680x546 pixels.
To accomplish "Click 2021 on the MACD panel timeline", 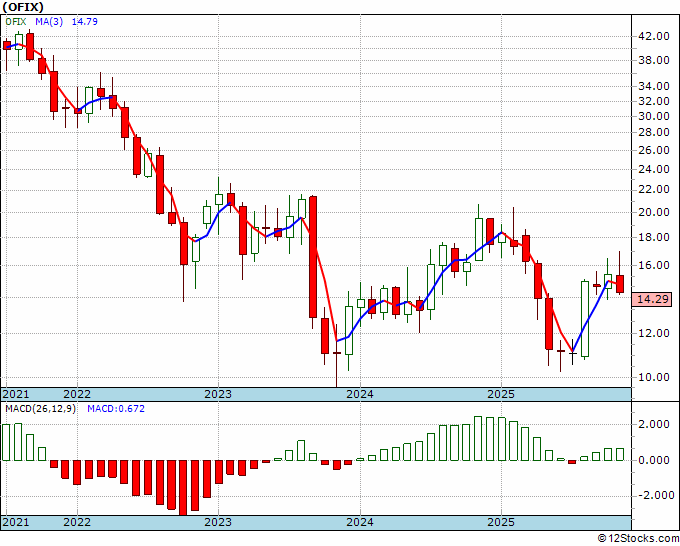I will click(16, 522).
